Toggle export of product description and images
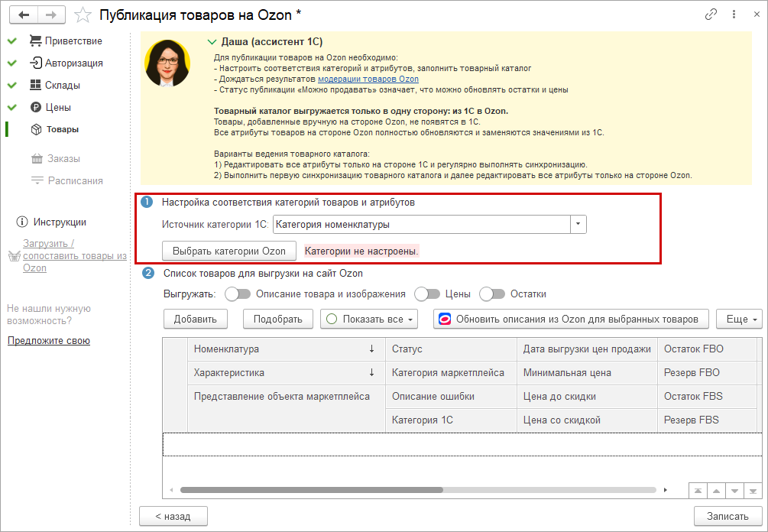The height and width of the screenshot is (532, 768). [238, 294]
